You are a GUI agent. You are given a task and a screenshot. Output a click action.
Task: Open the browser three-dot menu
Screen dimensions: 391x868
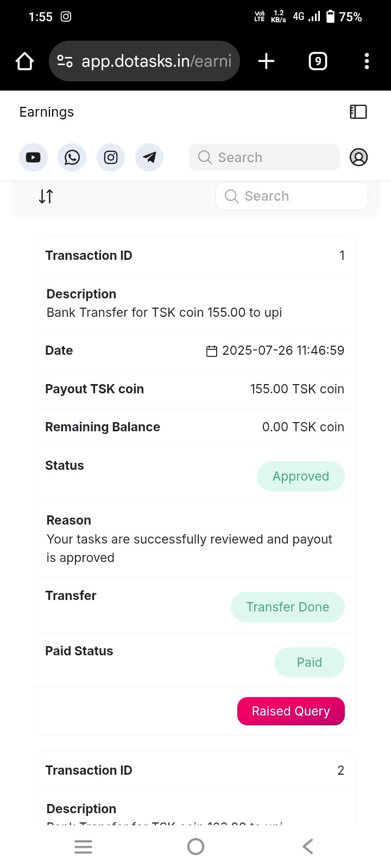pyautogui.click(x=367, y=61)
